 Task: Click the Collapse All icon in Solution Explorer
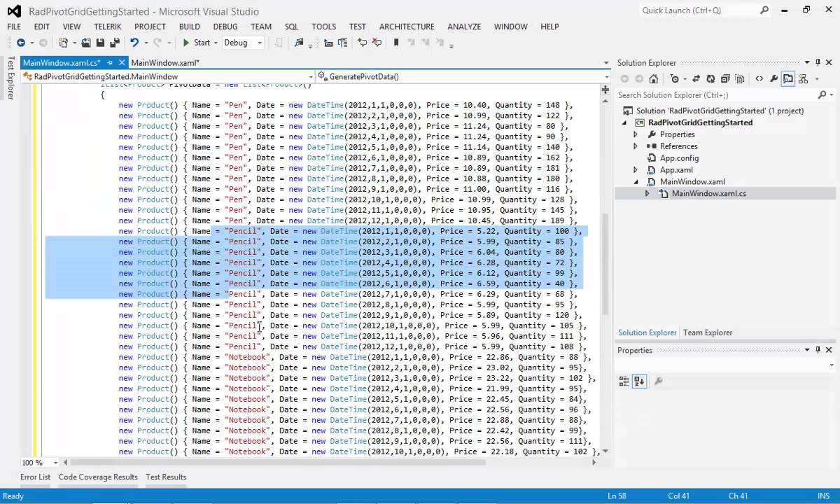pos(725,79)
